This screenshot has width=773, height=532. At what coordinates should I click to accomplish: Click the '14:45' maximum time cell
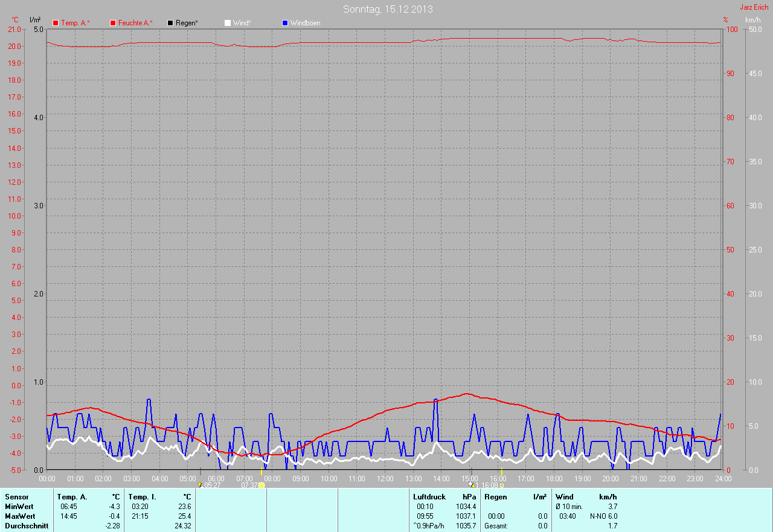pyautogui.click(x=69, y=516)
